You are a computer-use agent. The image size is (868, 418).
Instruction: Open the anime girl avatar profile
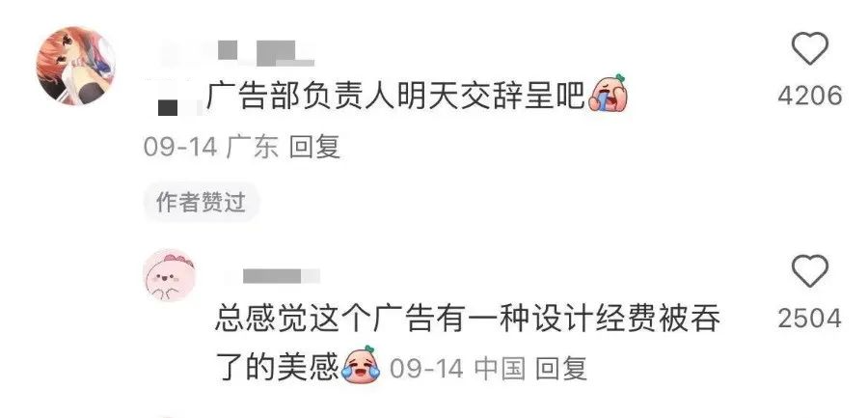click(x=76, y=66)
